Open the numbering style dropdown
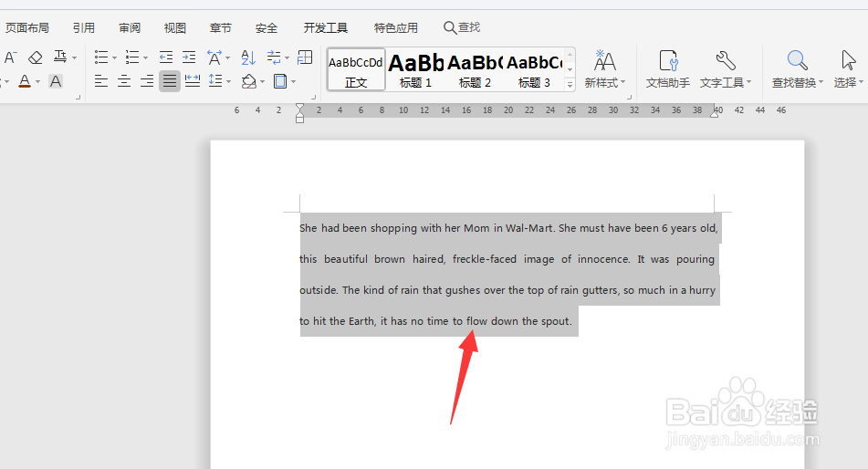 tap(146, 57)
